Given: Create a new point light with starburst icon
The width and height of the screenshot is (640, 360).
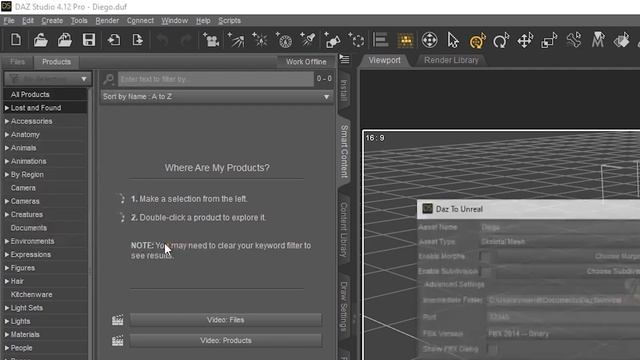Looking at the screenshot, I should pos(260,40).
